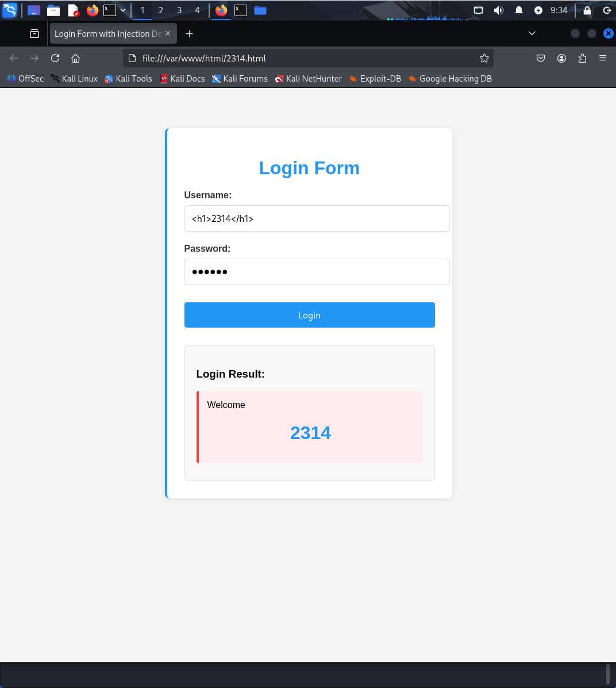This screenshot has width=616, height=688.
Task: Click the file URL in address bar
Action: tap(204, 59)
